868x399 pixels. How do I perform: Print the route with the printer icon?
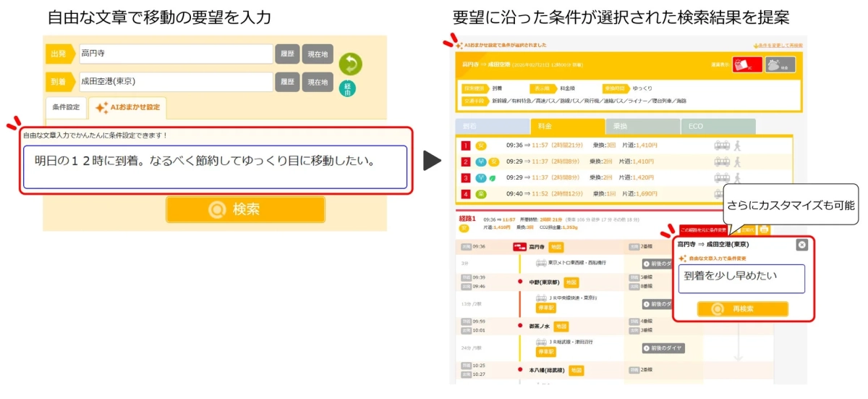[764, 230]
